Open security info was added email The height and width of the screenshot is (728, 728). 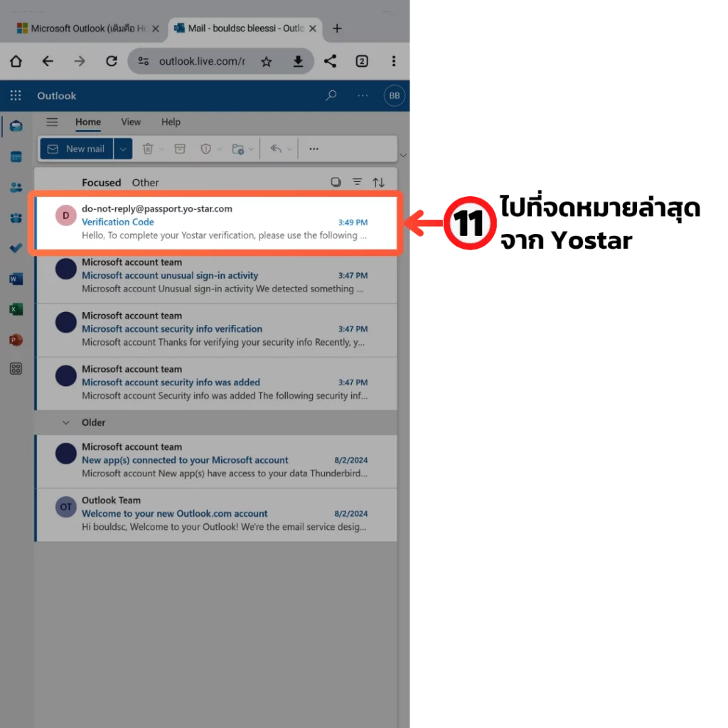pos(216,382)
